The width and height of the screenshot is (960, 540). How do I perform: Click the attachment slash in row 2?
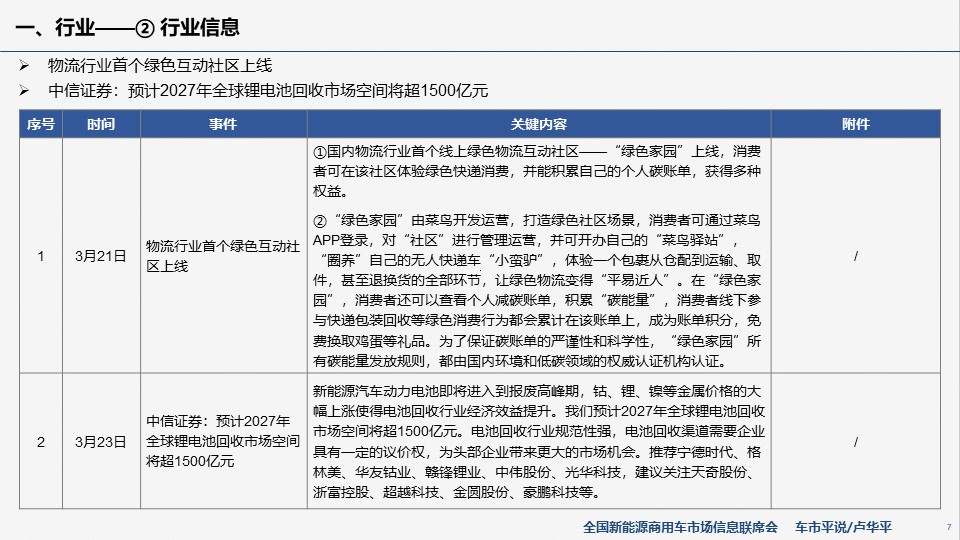[x=855, y=441]
